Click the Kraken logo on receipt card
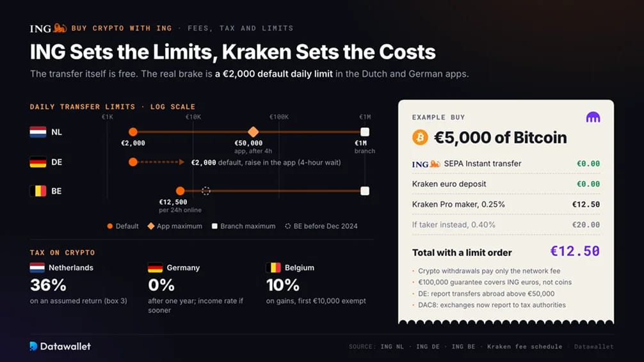 (593, 118)
